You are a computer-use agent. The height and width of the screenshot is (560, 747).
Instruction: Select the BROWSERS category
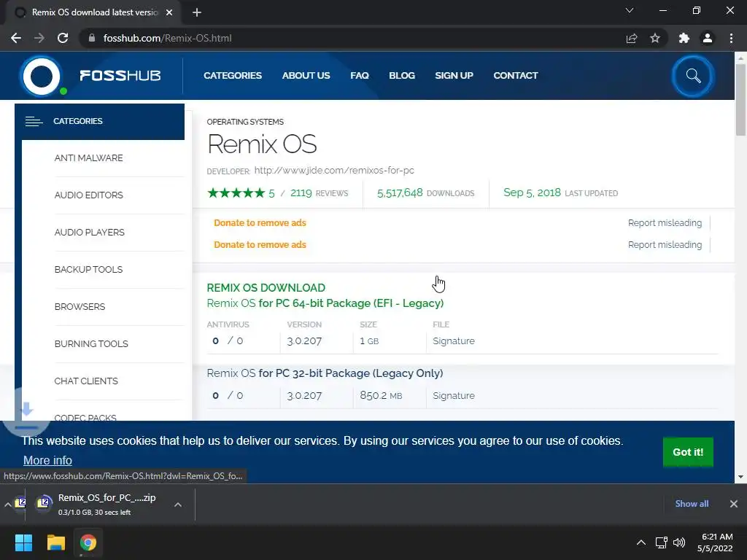(80, 307)
